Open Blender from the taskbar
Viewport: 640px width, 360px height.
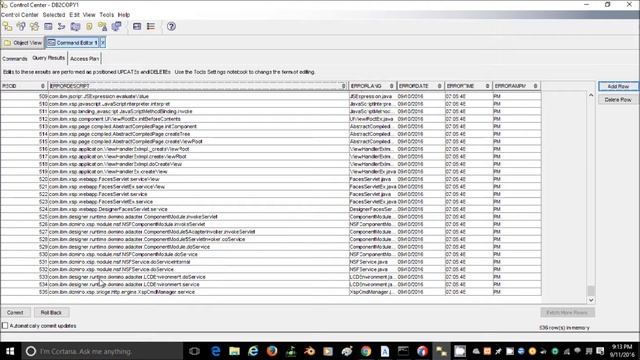(309, 351)
